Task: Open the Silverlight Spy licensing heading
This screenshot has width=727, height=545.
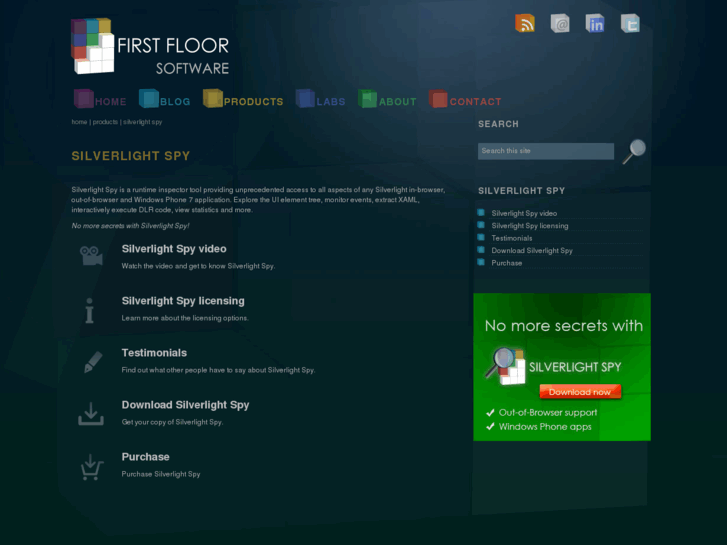Action: tap(183, 301)
